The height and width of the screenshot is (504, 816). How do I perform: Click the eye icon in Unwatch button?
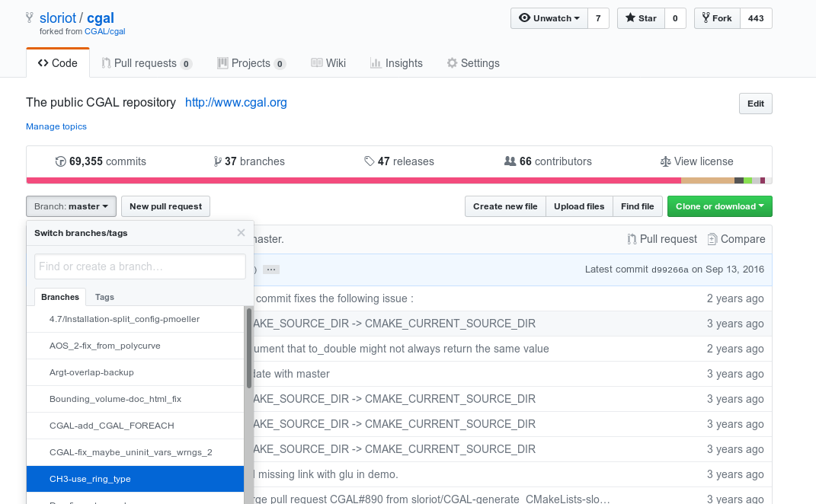tap(524, 18)
